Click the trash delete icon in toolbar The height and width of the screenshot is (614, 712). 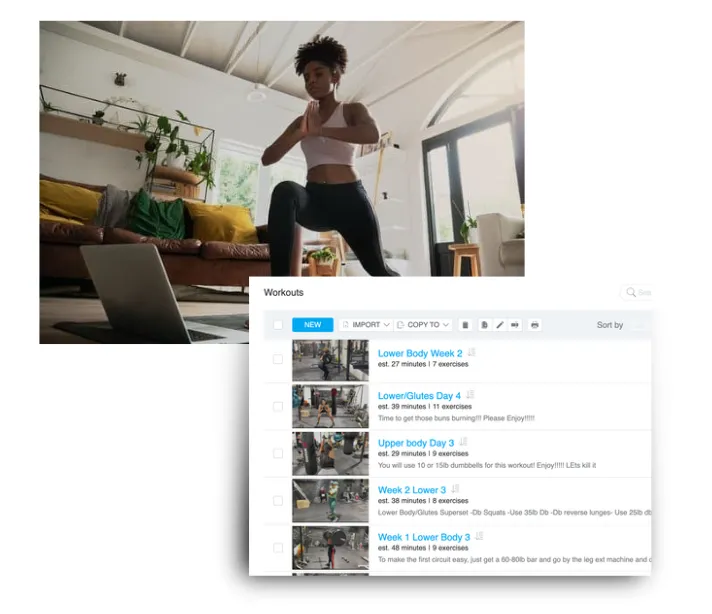pyautogui.click(x=465, y=325)
